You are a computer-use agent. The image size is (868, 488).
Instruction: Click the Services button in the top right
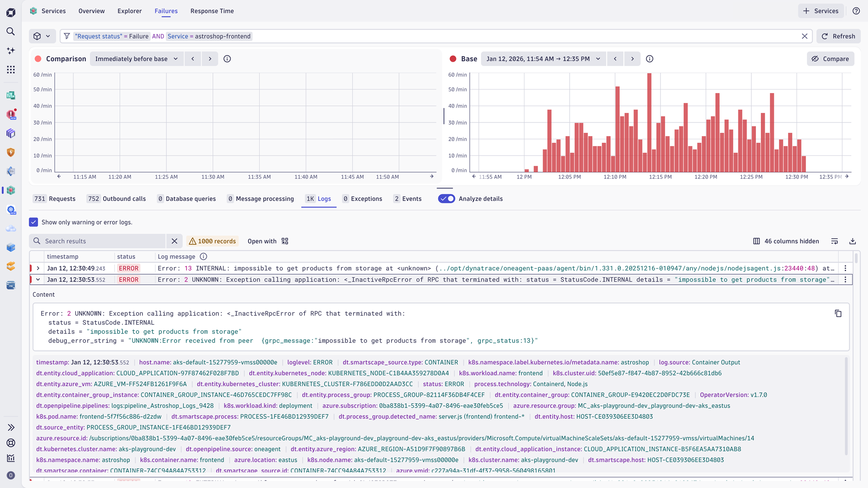[x=821, y=11]
